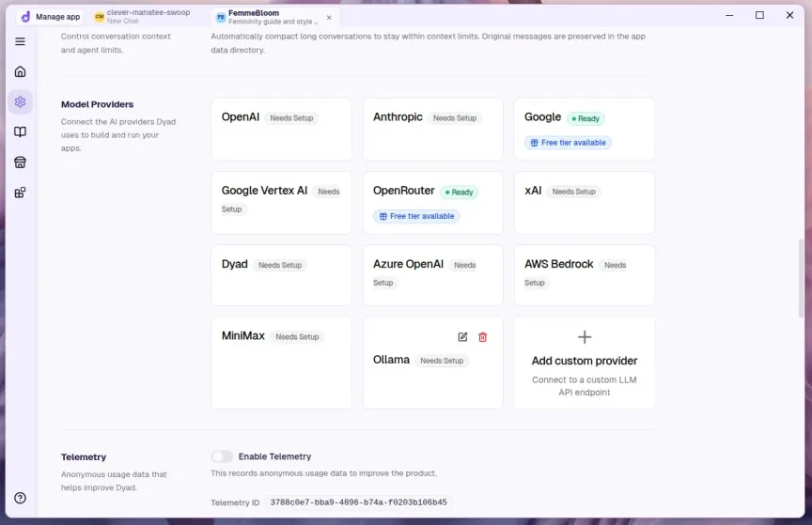This screenshot has height=525, width=812.
Task: Close the FemmeBloom tab
Action: tap(329, 17)
